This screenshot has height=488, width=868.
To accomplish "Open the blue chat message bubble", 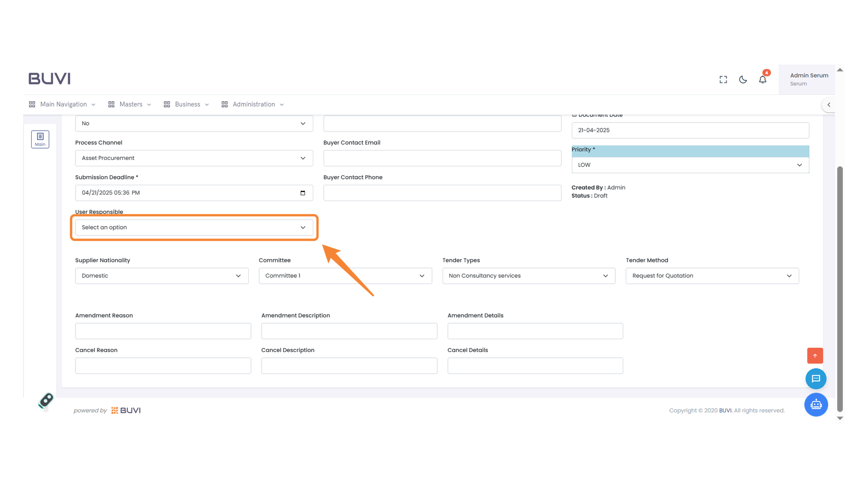I will tap(816, 379).
